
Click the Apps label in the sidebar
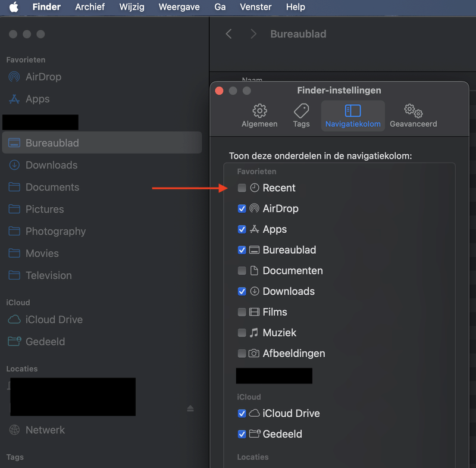click(x=37, y=99)
